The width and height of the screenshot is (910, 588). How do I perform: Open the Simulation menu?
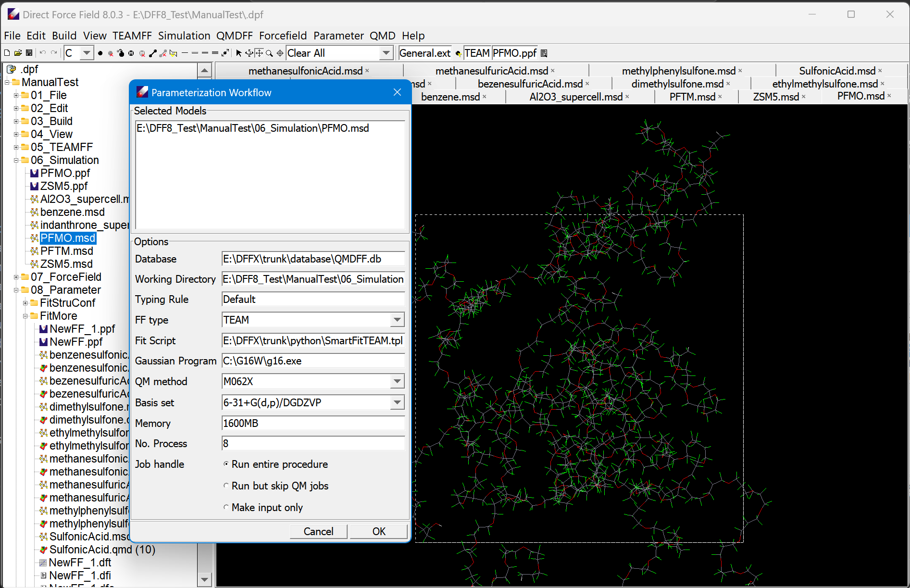[x=184, y=36]
